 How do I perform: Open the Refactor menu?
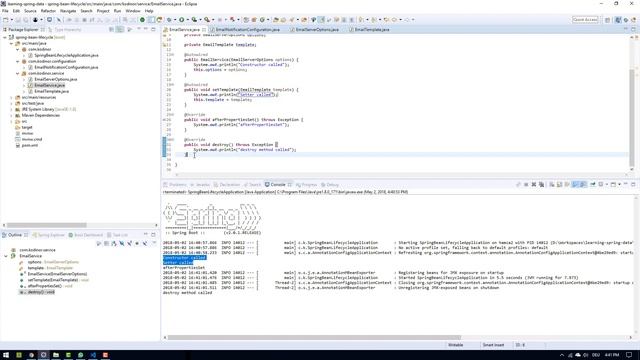click(x=48, y=11)
